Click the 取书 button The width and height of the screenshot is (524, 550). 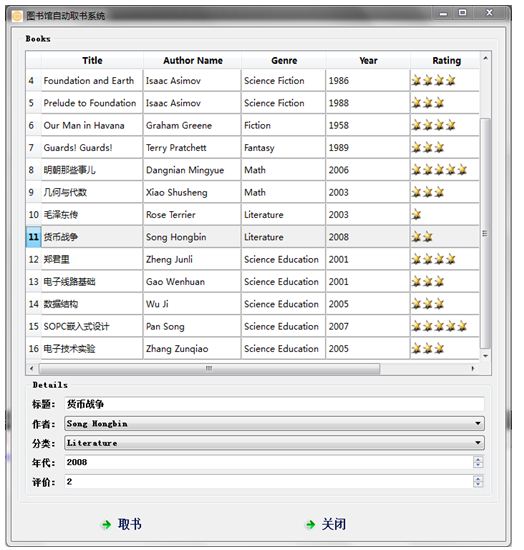click(x=121, y=524)
